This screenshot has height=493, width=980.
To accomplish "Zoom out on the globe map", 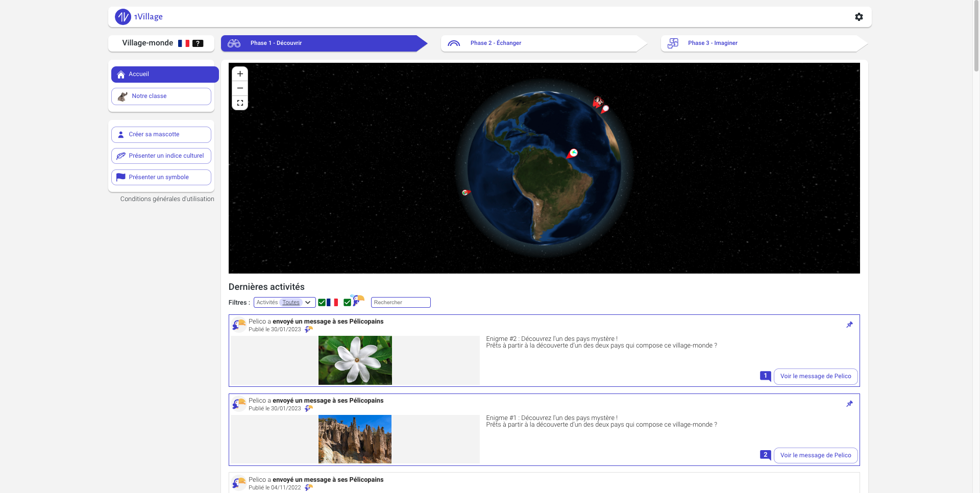I will coord(240,88).
